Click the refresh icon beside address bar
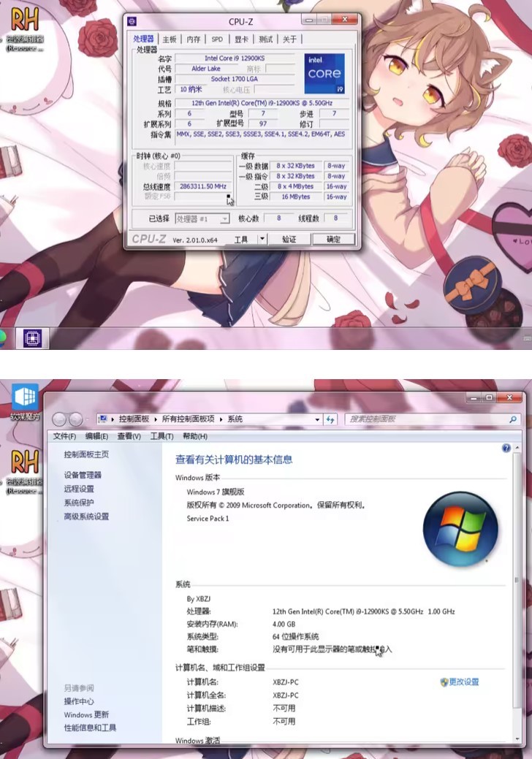This screenshot has width=532, height=759. click(x=330, y=419)
